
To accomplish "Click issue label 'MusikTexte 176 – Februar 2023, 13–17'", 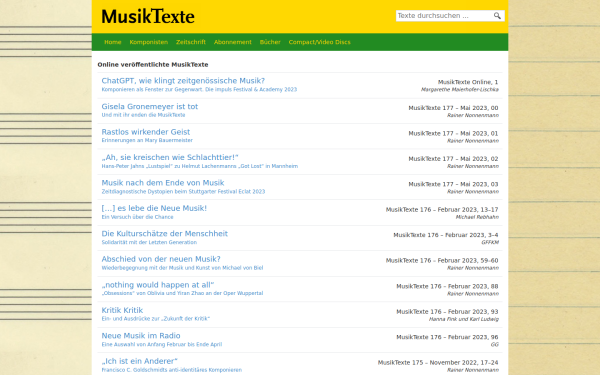I will 442,210.
